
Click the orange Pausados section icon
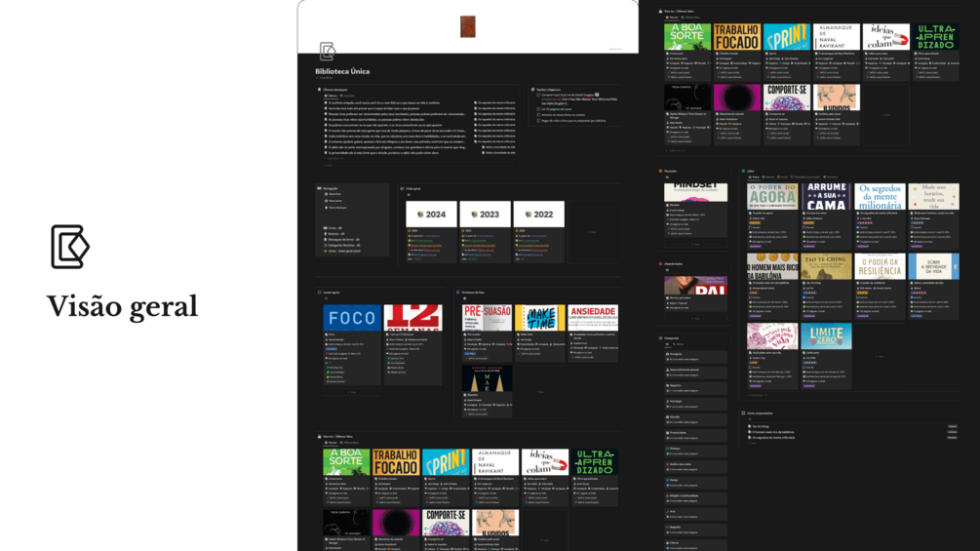[660, 171]
